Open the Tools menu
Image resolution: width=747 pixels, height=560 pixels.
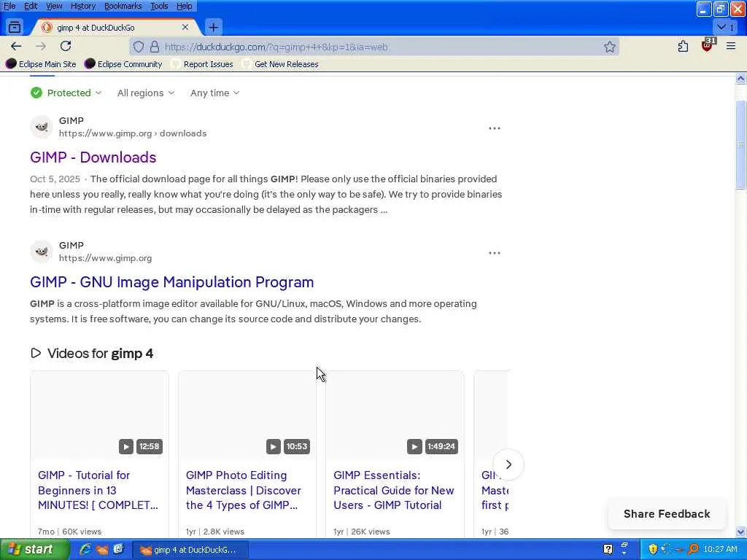(x=159, y=6)
